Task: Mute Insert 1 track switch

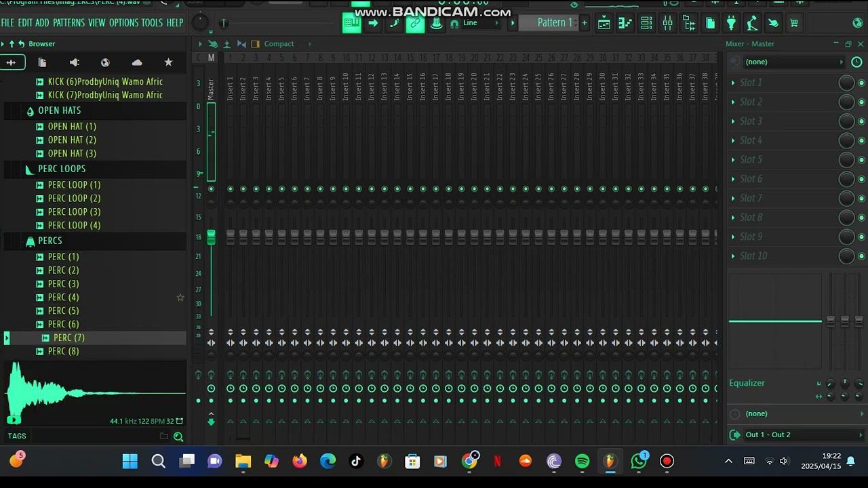Action: coord(231,189)
